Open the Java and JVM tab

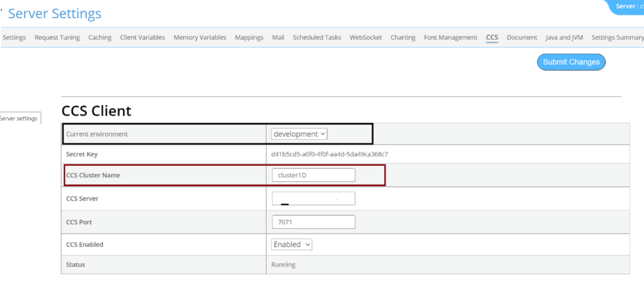(564, 37)
